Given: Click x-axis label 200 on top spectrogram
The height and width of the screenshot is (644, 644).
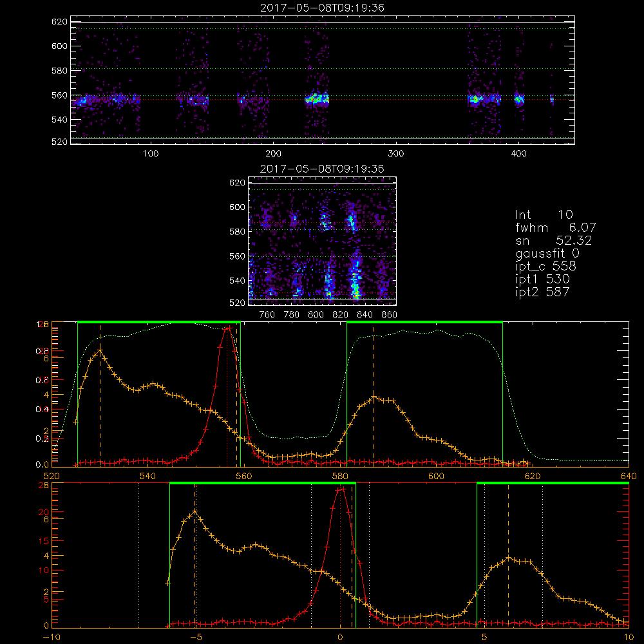Looking at the screenshot, I should [273, 154].
